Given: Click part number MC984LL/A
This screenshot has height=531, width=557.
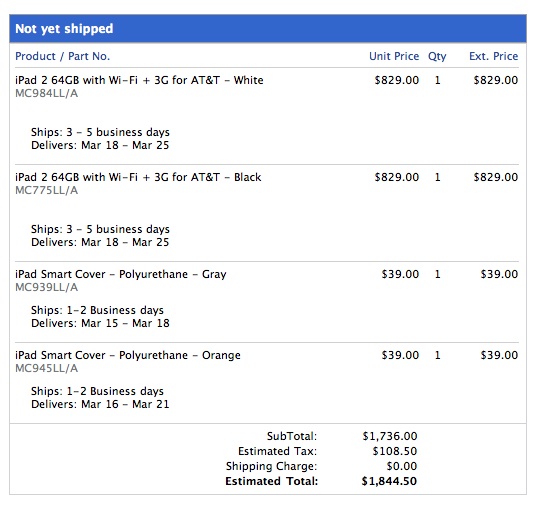Looking at the screenshot, I should tap(47, 93).
